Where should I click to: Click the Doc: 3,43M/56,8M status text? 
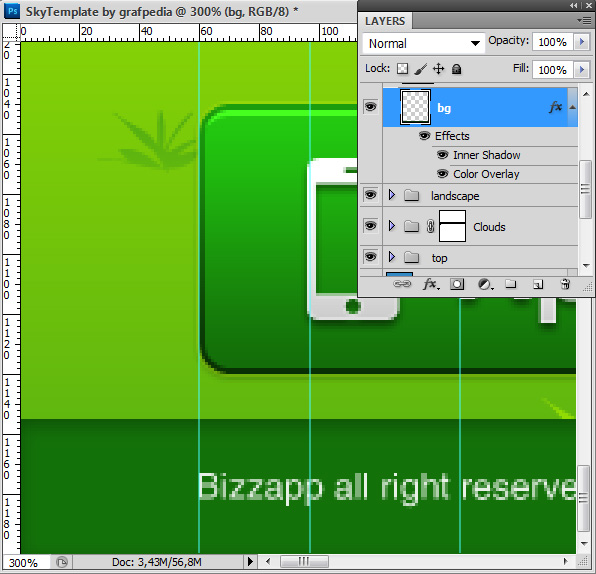[x=157, y=562]
